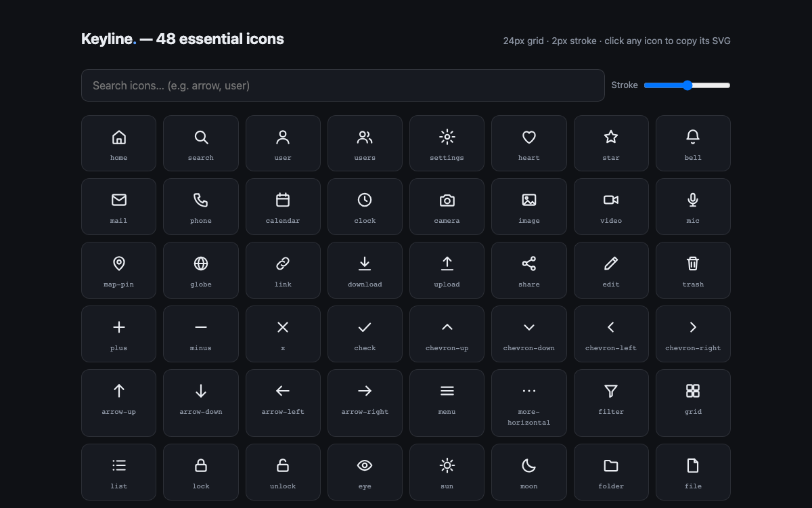Copy the eye icon SVG
Viewport: 812px width, 508px height.
365,472
